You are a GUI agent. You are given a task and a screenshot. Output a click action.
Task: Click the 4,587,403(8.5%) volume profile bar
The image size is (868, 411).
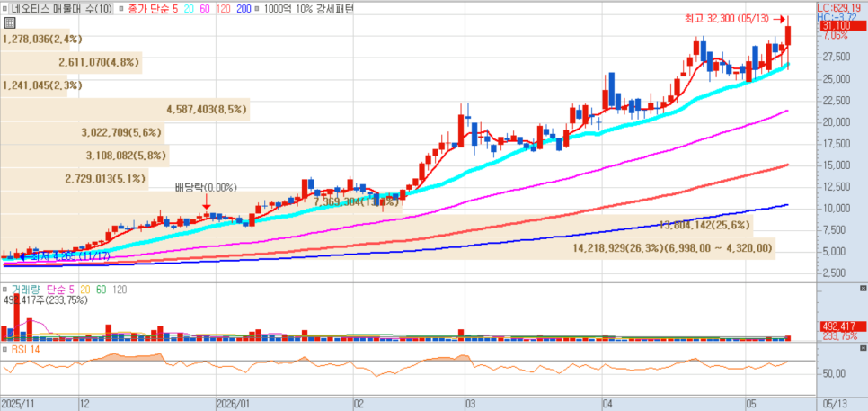(x=125, y=110)
